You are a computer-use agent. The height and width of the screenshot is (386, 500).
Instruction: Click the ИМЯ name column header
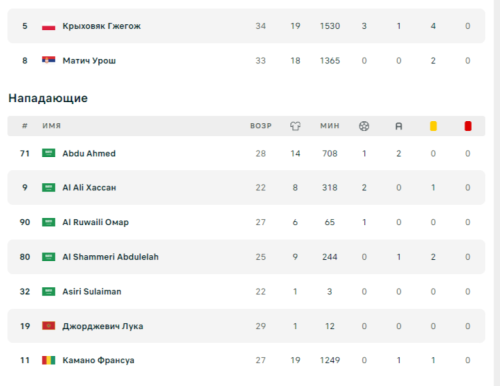pos(52,126)
